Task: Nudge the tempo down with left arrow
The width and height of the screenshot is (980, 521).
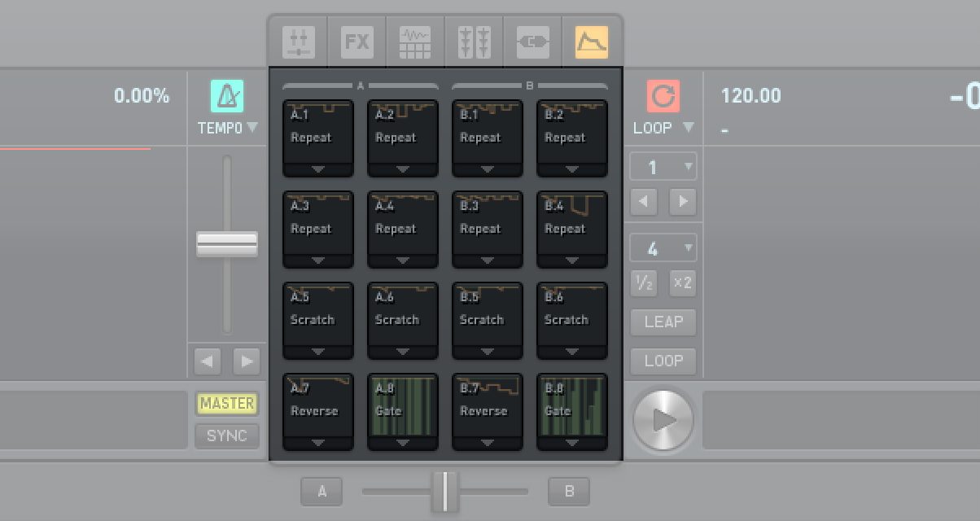Action: tap(208, 361)
